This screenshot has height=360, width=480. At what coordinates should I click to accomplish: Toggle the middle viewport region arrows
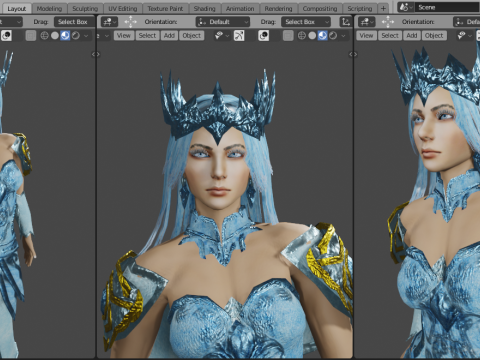tap(353, 54)
